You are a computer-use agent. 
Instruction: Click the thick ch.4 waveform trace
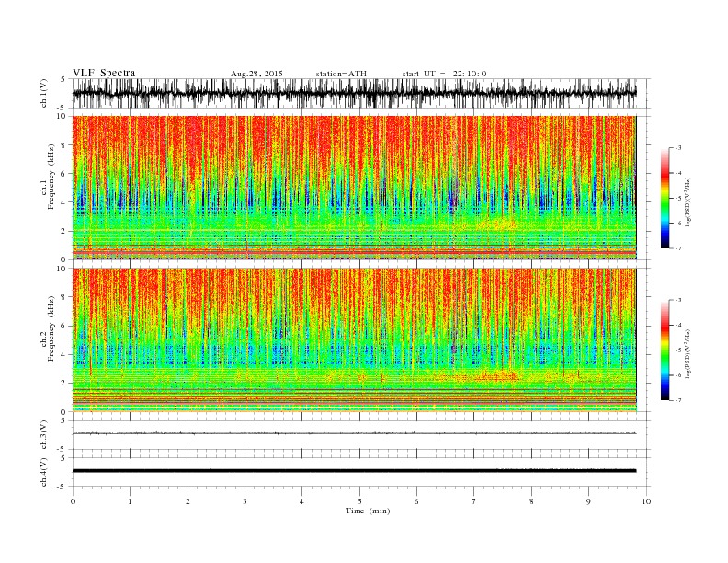[354, 471]
